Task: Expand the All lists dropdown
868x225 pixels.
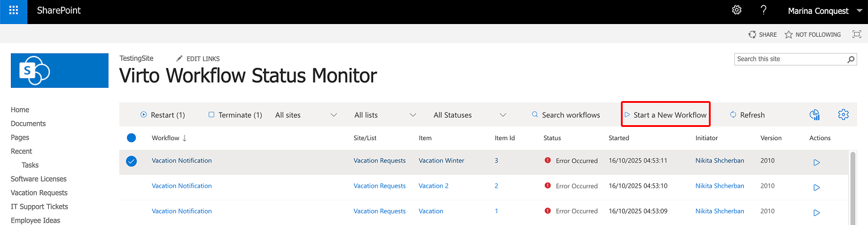Action: (x=385, y=115)
